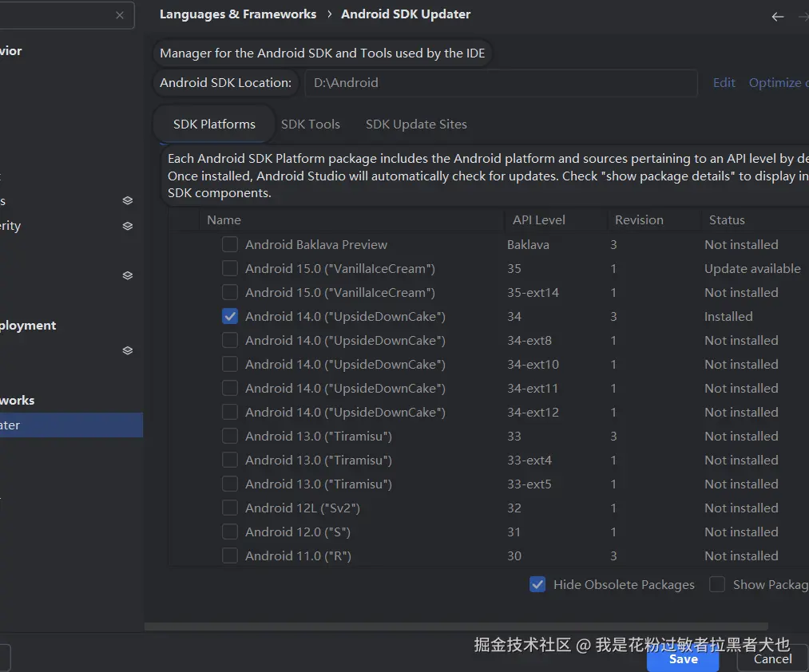The width and height of the screenshot is (809, 672).
Task: Click API level '35-ext14' cell
Action: [533, 292]
